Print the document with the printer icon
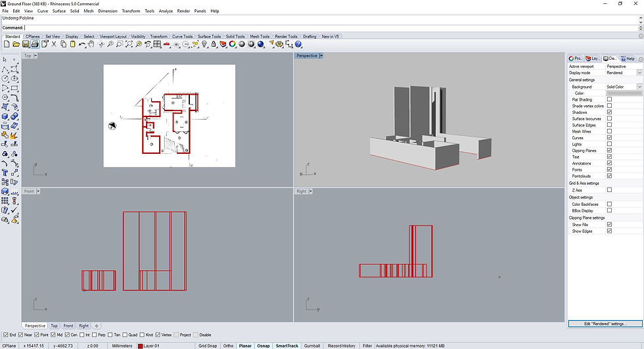This screenshot has height=349, width=644. point(35,44)
